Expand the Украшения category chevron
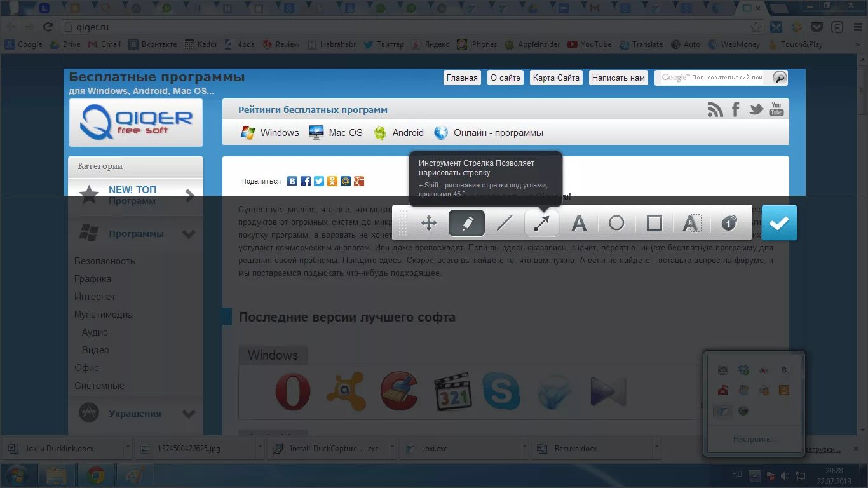 point(189,414)
